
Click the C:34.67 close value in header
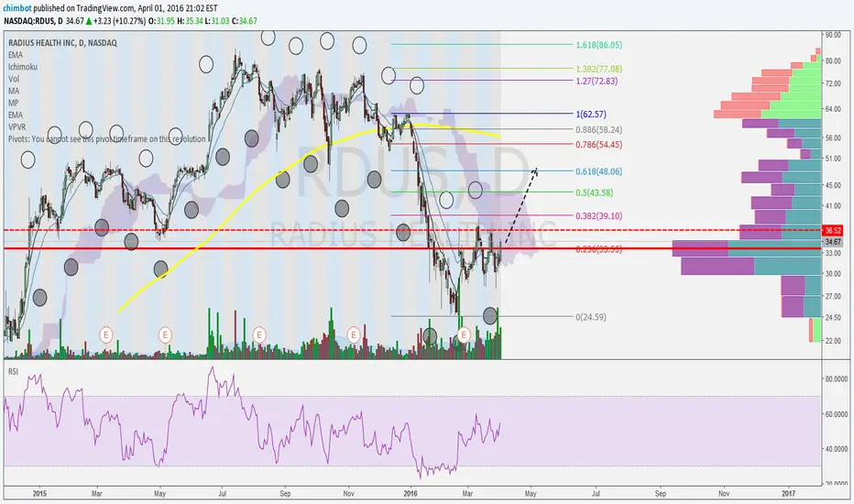tap(245, 21)
